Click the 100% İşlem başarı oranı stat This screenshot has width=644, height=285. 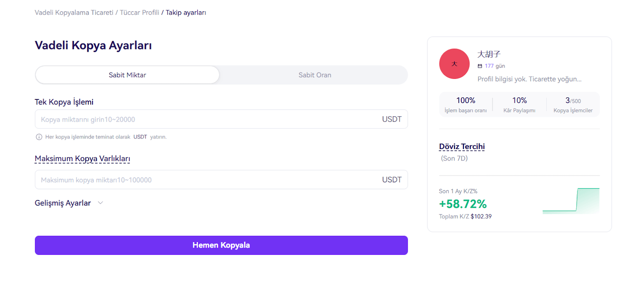[465, 104]
